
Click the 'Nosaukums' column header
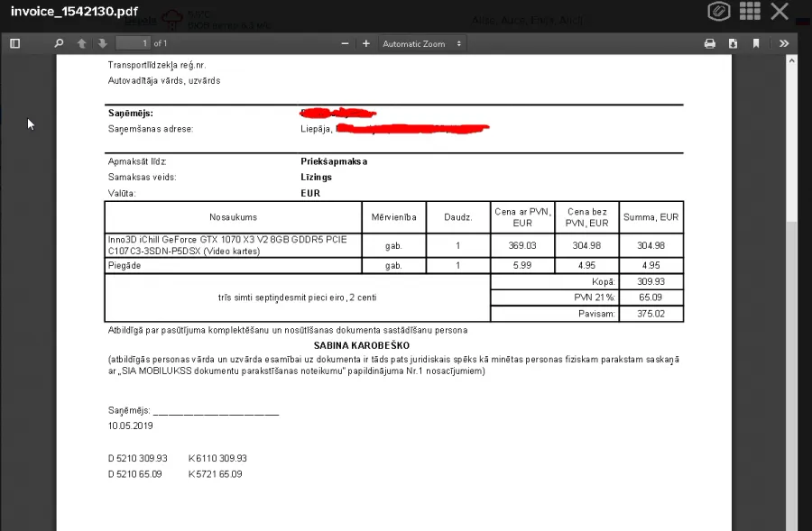(x=233, y=217)
